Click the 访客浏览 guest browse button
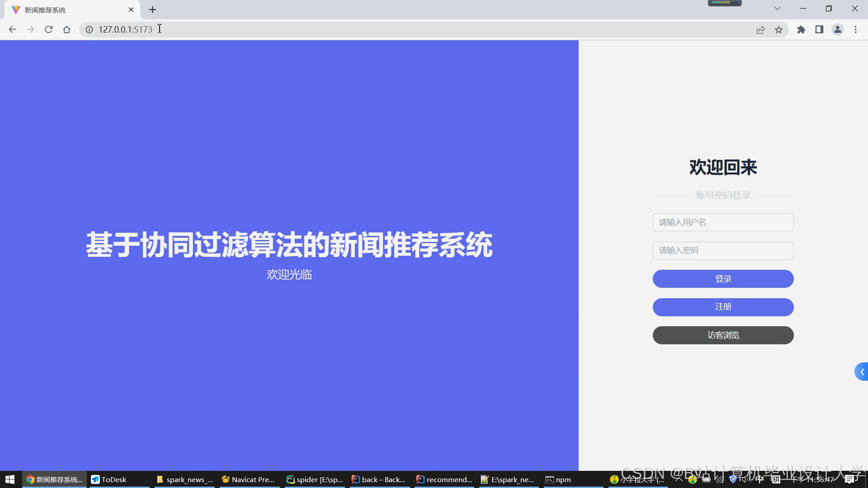Viewport: 868px width, 488px height. pyautogui.click(x=723, y=335)
